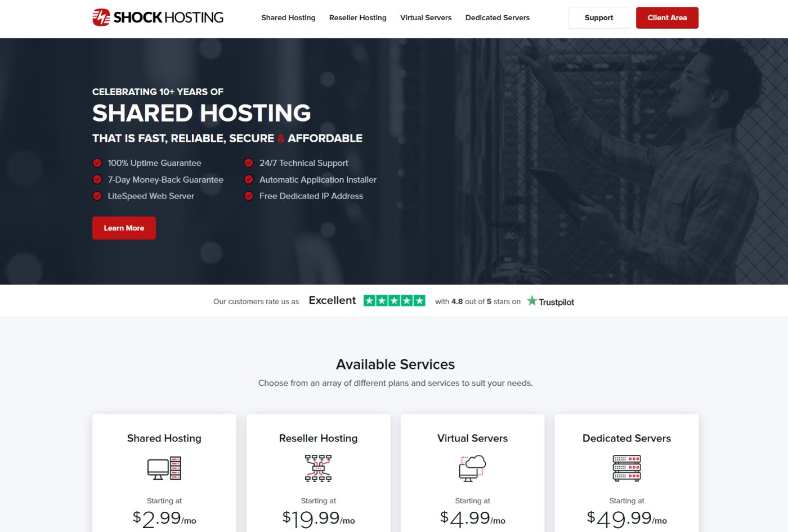The width and height of the screenshot is (788, 532).
Task: Open Virtual Servers in the navigation bar
Action: [x=426, y=17]
